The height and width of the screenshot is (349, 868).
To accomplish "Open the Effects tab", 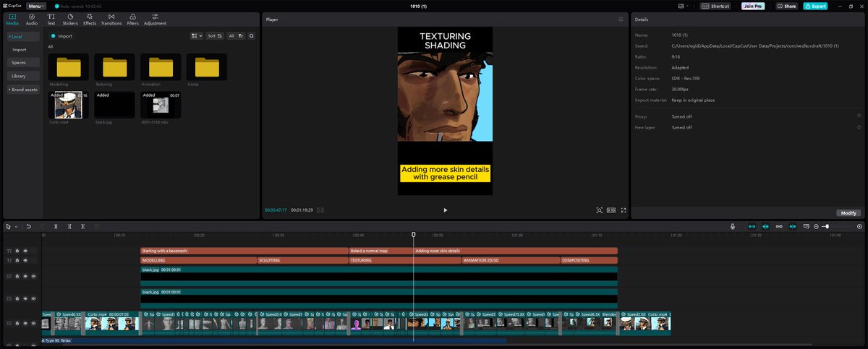I will (90, 19).
